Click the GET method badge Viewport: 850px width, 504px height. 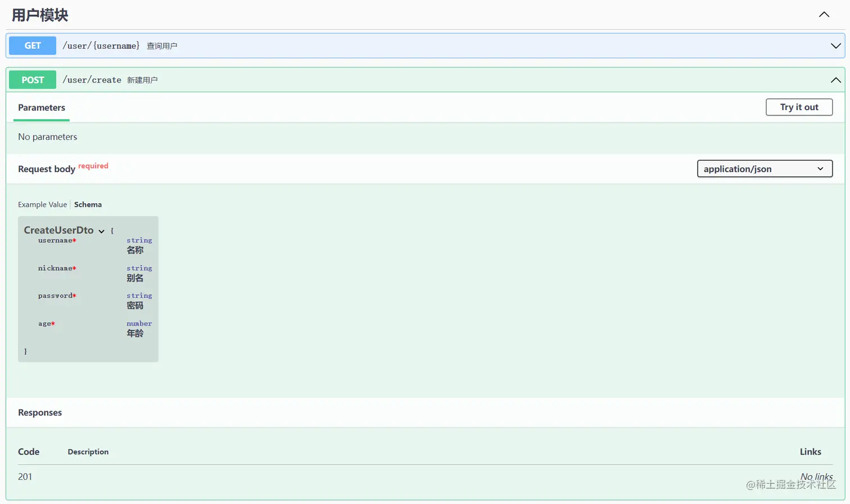click(33, 46)
